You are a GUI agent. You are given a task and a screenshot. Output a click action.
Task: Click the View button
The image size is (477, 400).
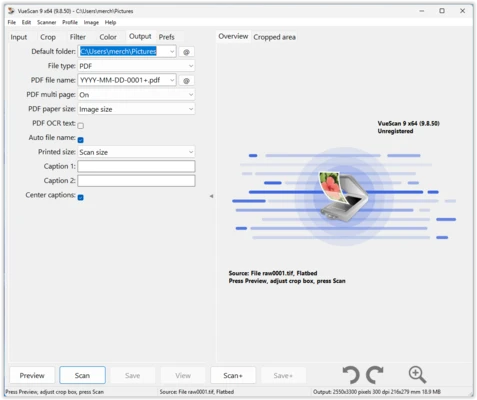[183, 375]
